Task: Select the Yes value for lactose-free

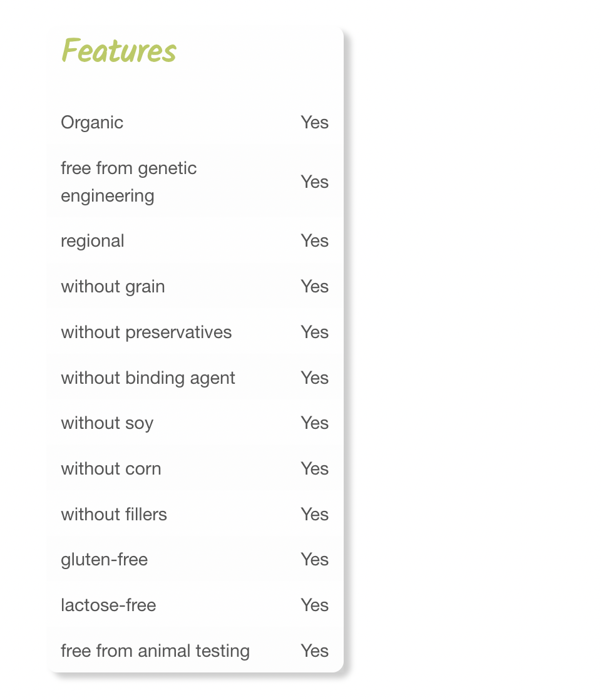Action: pyautogui.click(x=314, y=605)
